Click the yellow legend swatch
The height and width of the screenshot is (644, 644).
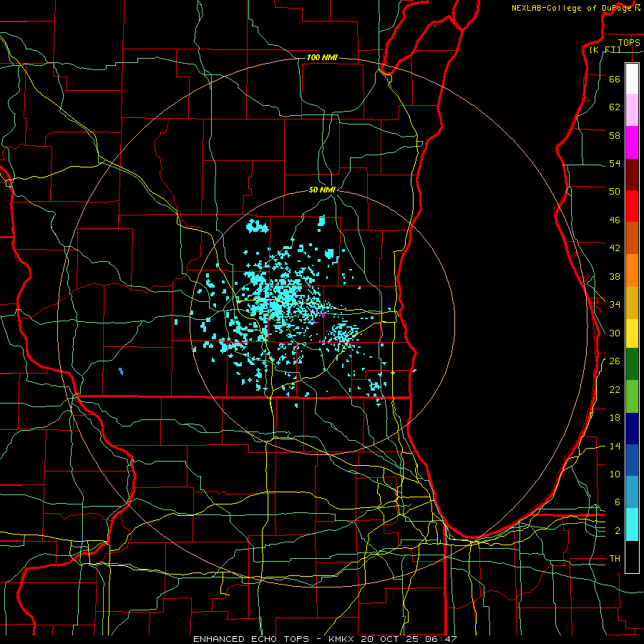tap(632, 333)
